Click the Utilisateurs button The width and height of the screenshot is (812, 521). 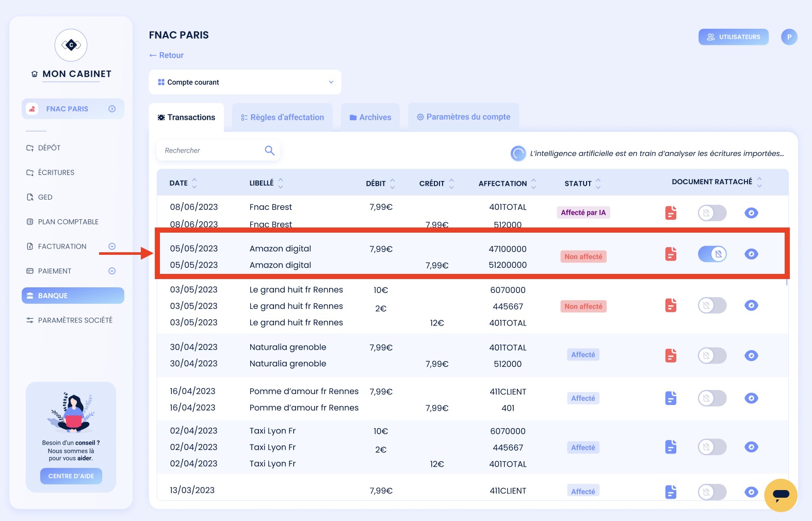point(734,37)
